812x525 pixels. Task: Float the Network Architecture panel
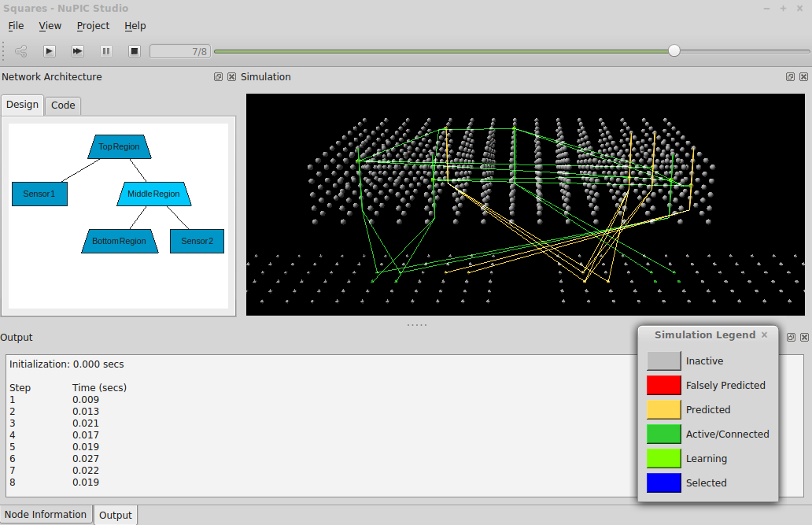click(218, 77)
